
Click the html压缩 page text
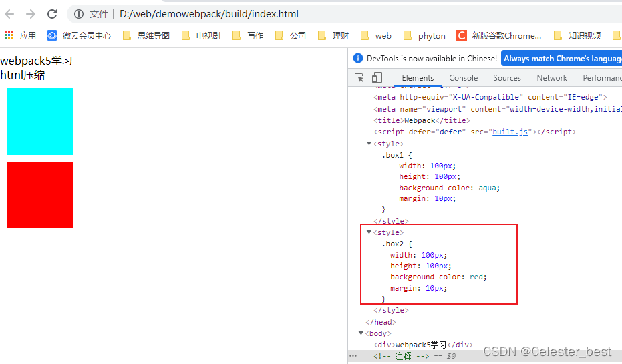(x=23, y=75)
